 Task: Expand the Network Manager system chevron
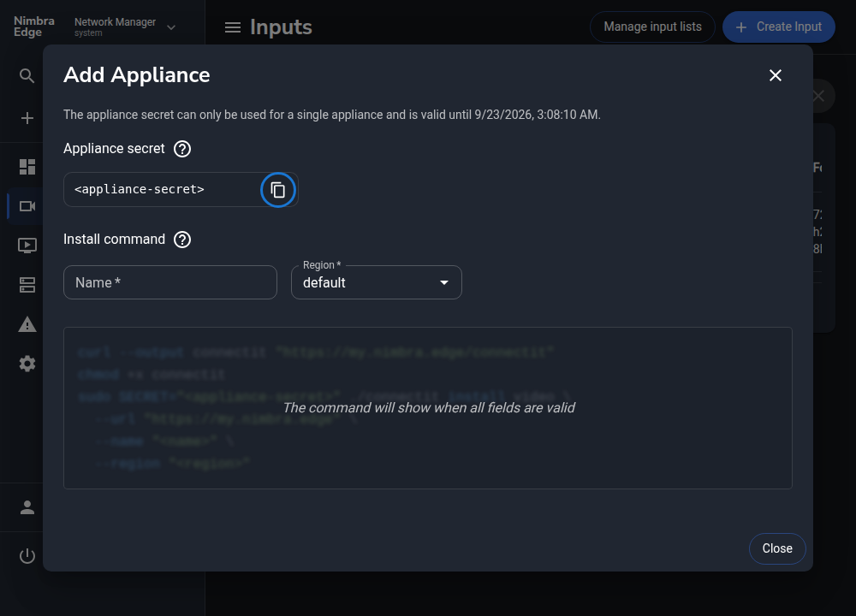171,27
